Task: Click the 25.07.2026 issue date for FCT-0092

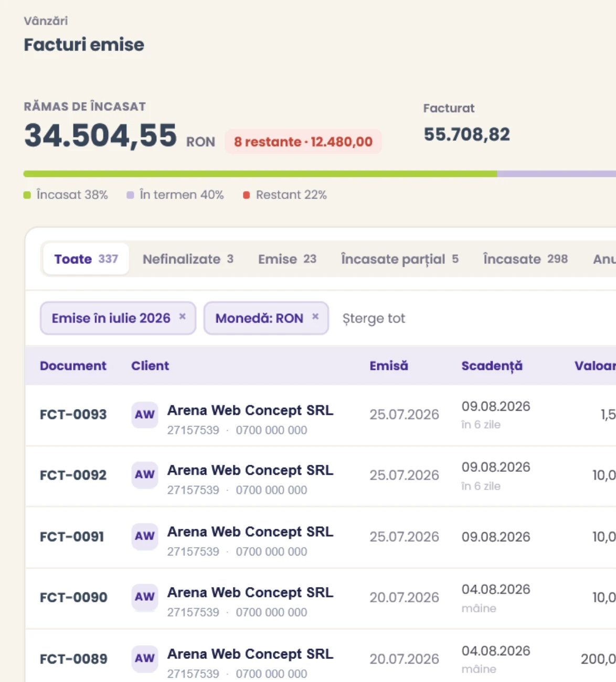Action: pos(404,475)
